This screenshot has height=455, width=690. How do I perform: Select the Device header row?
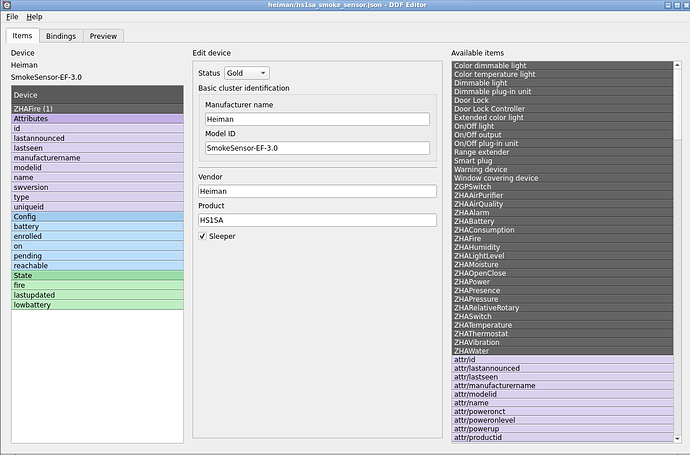click(97, 95)
